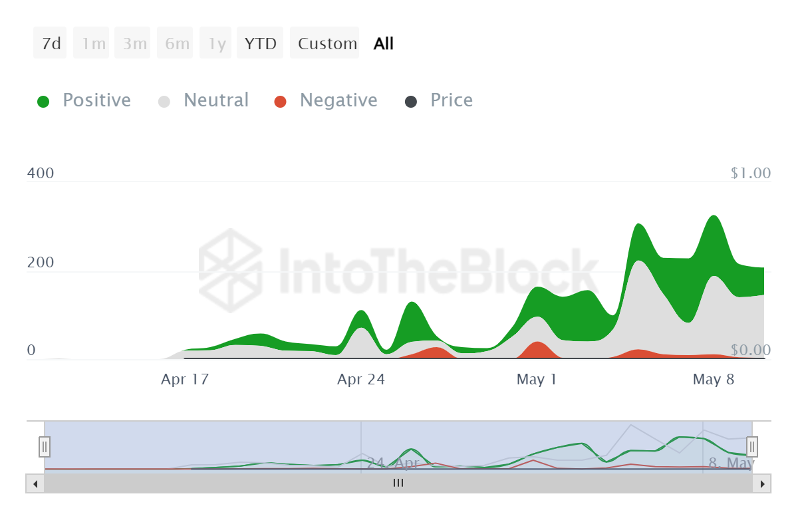Toggle the dark Price legend marker
The image size is (798, 532).
(411, 102)
